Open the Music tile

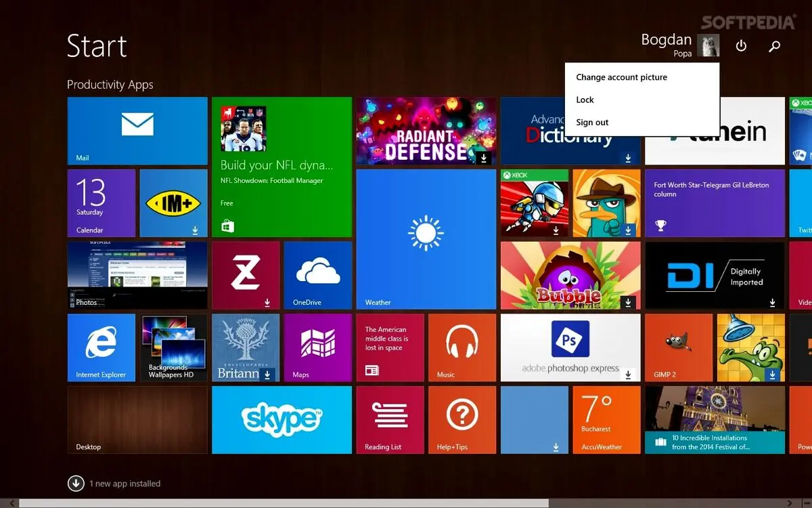pos(462,347)
